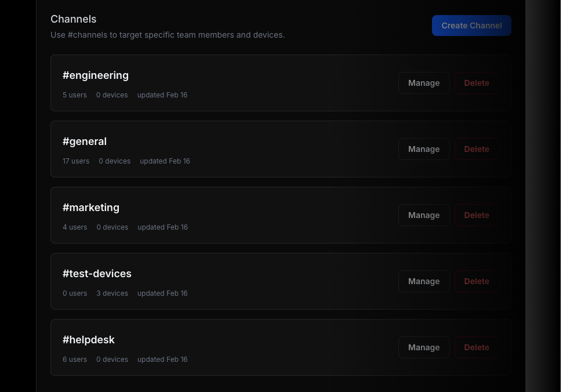Viewport: 570px width, 392px height.
Task: Delete the #general channel
Action: (477, 149)
